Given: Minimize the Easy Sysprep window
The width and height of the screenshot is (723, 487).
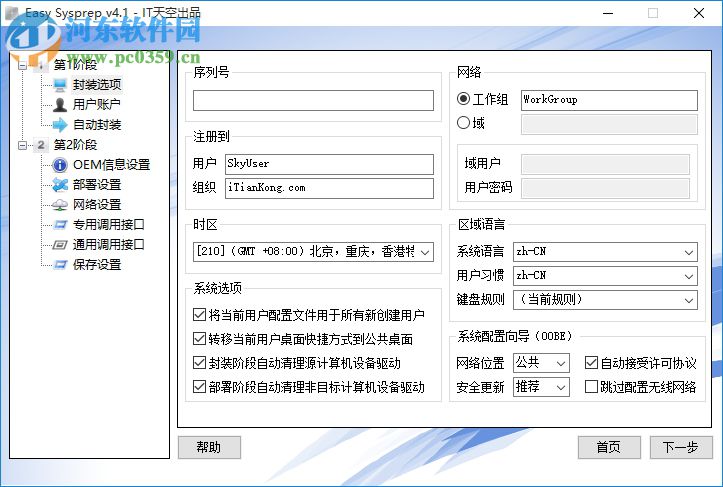Looking at the screenshot, I should click(608, 13).
